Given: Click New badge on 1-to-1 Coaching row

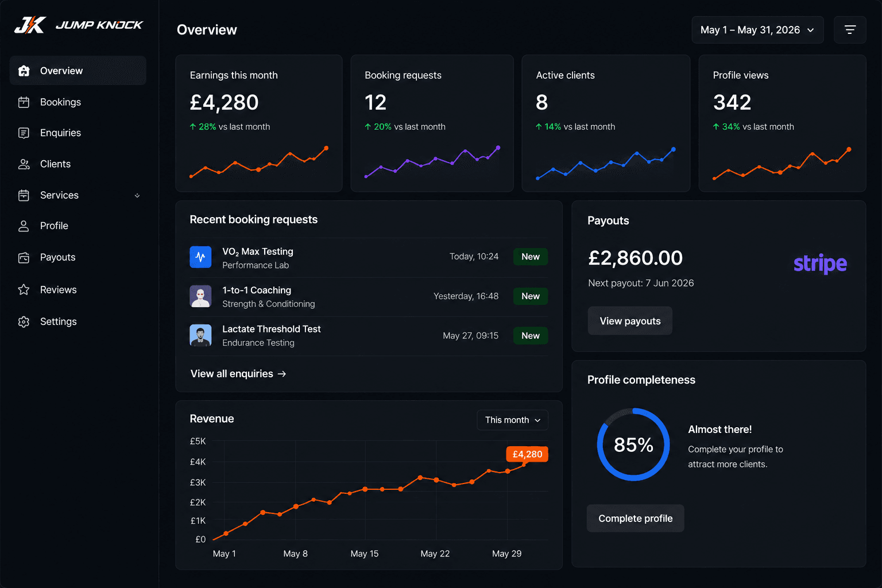Looking at the screenshot, I should (x=531, y=296).
